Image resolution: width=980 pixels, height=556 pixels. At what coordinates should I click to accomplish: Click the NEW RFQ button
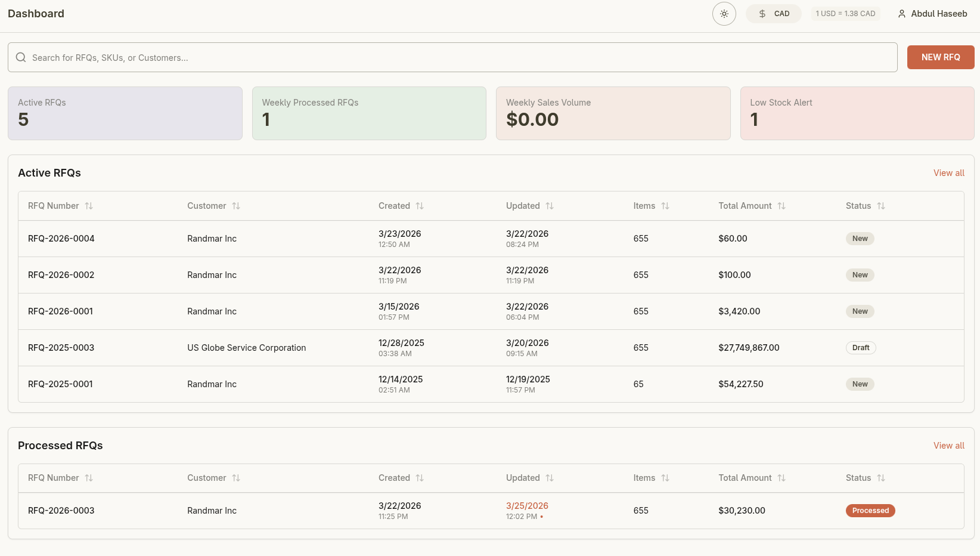point(941,57)
